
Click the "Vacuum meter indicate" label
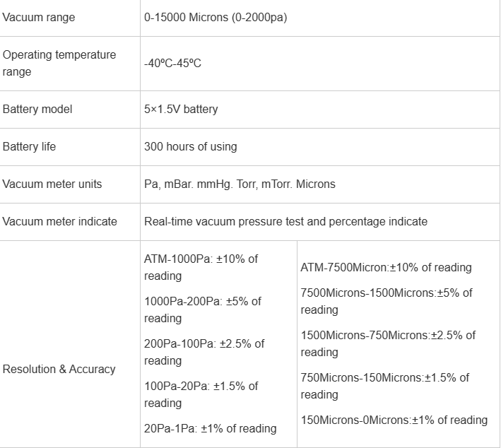coord(60,221)
